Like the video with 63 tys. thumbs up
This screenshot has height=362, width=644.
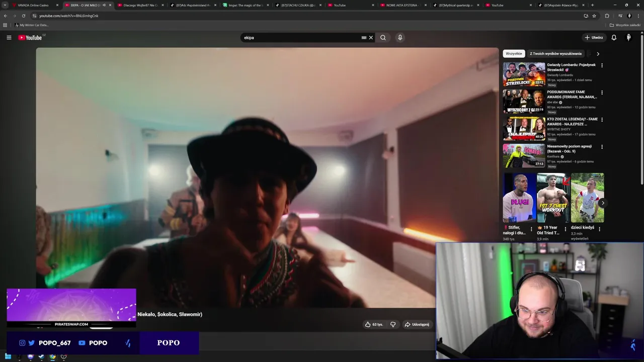point(374,324)
